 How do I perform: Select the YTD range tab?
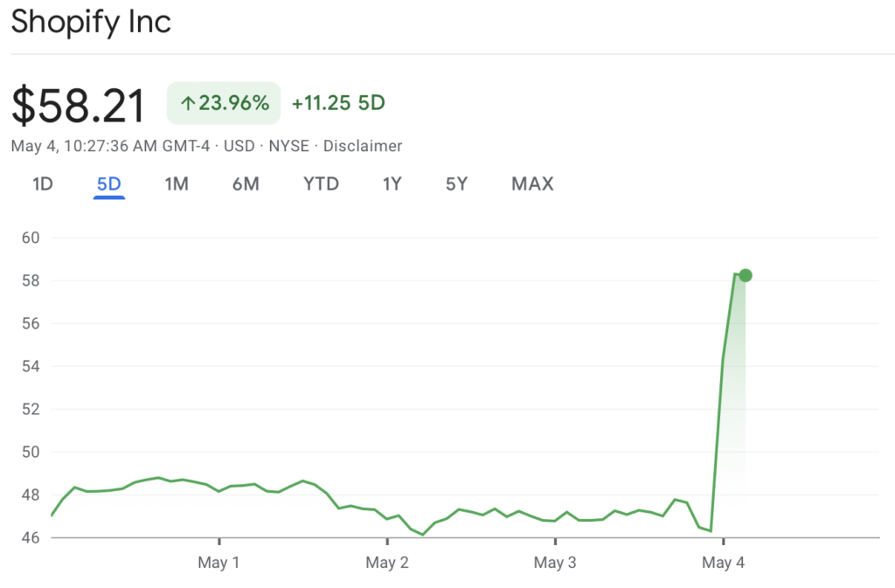click(x=321, y=183)
